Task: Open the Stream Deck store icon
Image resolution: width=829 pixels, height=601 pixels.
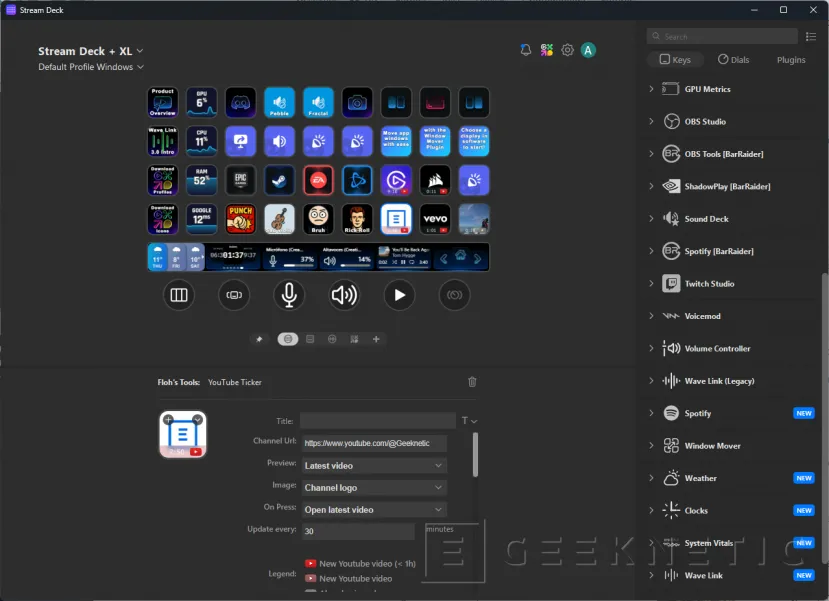Action: pyautogui.click(x=546, y=49)
